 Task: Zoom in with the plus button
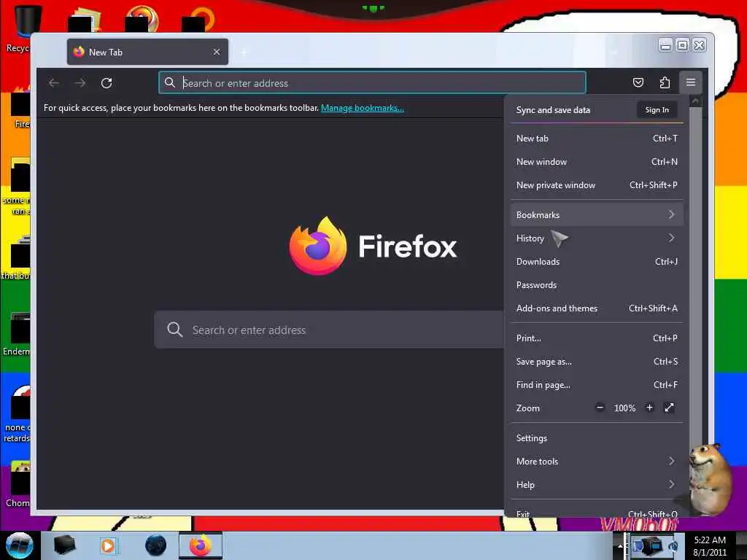649,408
